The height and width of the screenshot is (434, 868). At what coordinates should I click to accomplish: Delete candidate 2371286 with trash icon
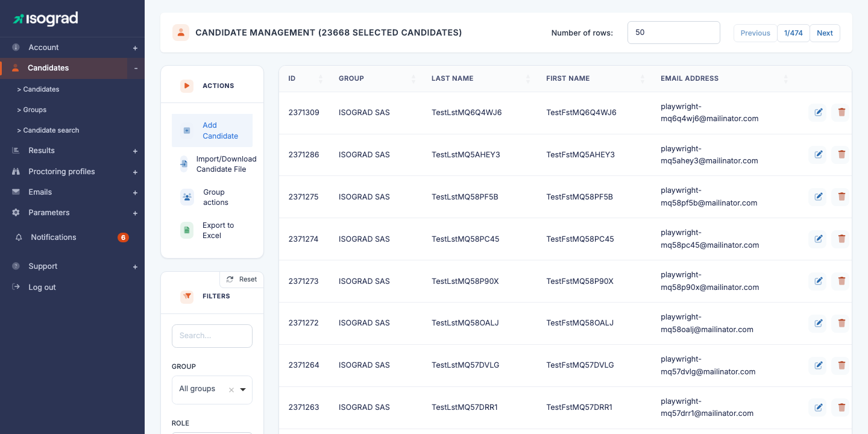(x=841, y=154)
